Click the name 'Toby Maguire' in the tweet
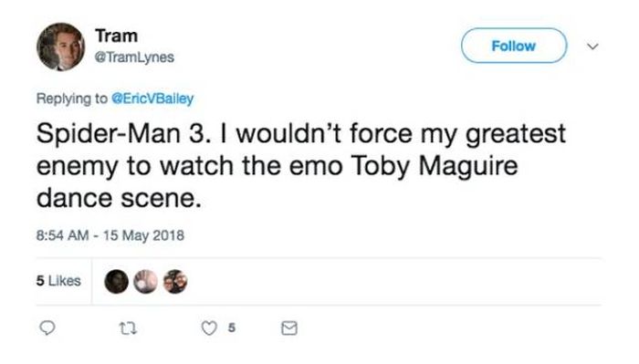The image size is (639, 364). pyautogui.click(x=434, y=166)
